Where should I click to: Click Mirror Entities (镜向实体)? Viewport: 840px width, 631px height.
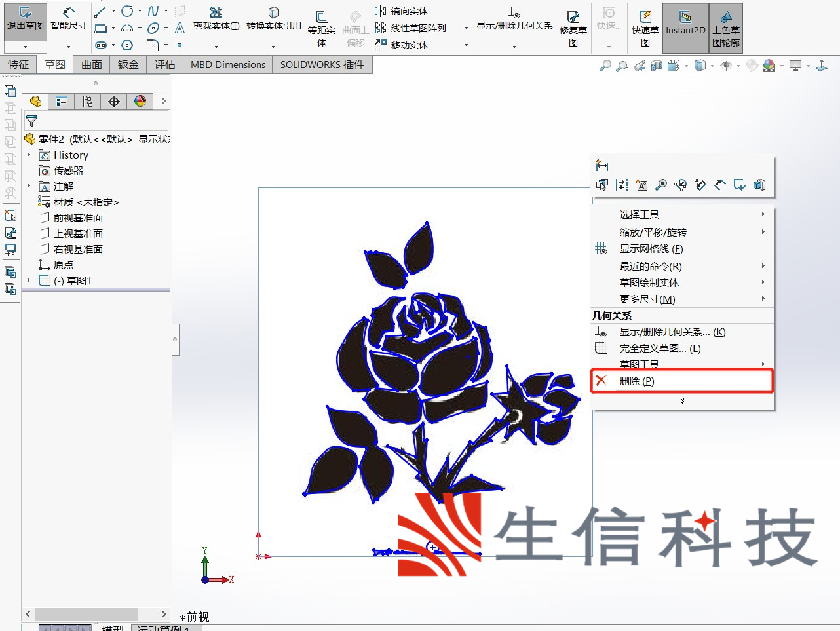coord(401,11)
